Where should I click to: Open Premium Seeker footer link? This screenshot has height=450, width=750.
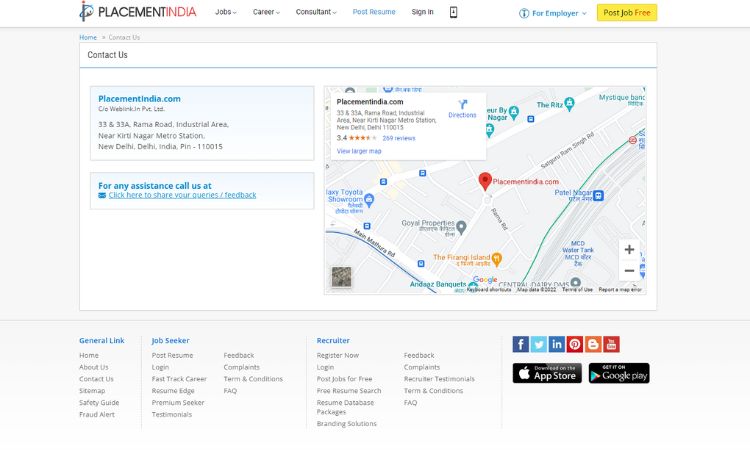(x=178, y=403)
